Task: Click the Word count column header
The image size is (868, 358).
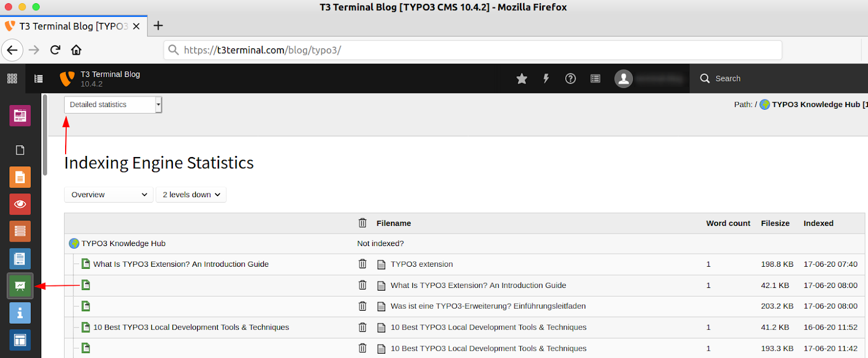Action: (x=728, y=223)
